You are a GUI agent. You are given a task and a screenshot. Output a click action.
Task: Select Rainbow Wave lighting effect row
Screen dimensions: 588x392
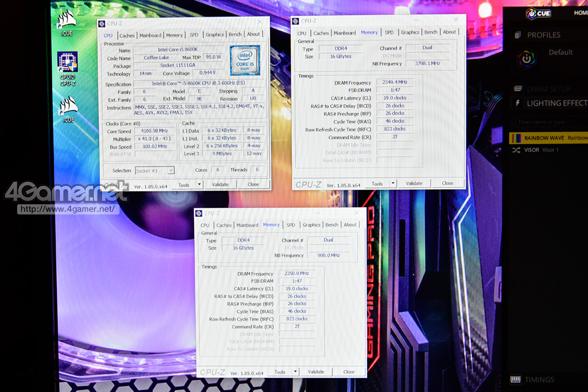[548, 138]
